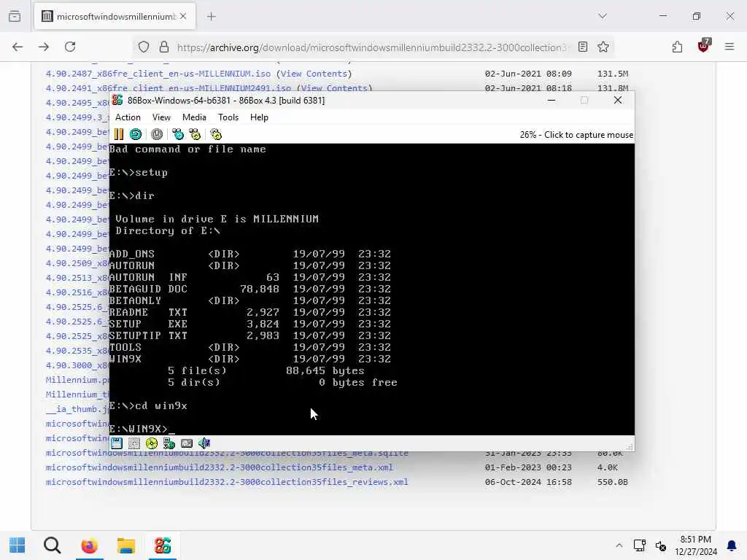Open the uBlock Origin extension icon

pyautogui.click(x=703, y=46)
